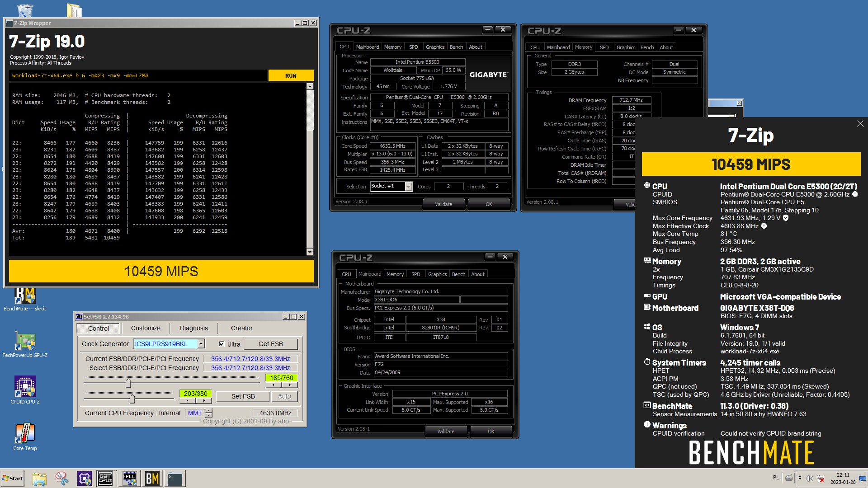The height and width of the screenshot is (488, 868).
Task: Click the yellow RUN button in 7-Zip
Action: click(291, 75)
